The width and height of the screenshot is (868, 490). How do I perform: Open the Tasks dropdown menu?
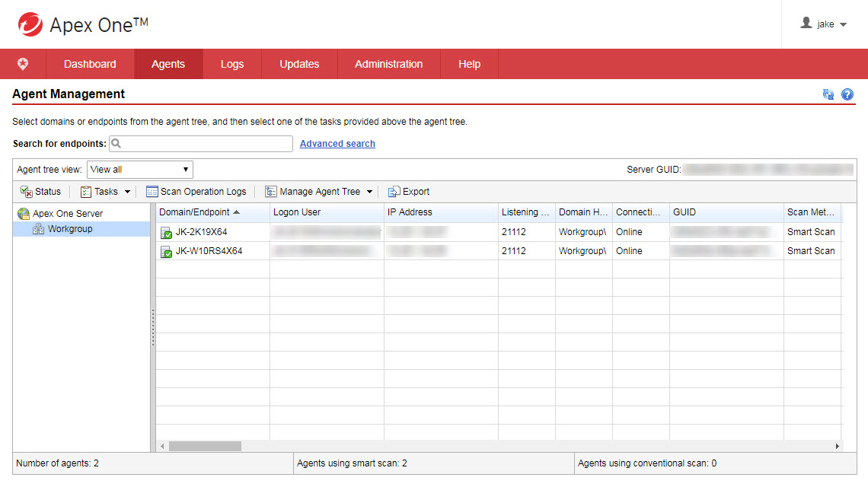click(x=106, y=192)
